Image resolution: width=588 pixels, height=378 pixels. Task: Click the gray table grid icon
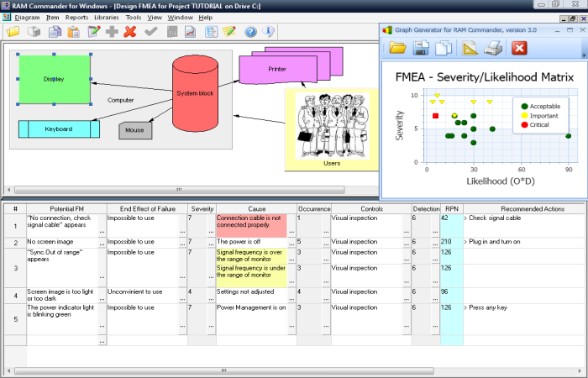(172, 32)
